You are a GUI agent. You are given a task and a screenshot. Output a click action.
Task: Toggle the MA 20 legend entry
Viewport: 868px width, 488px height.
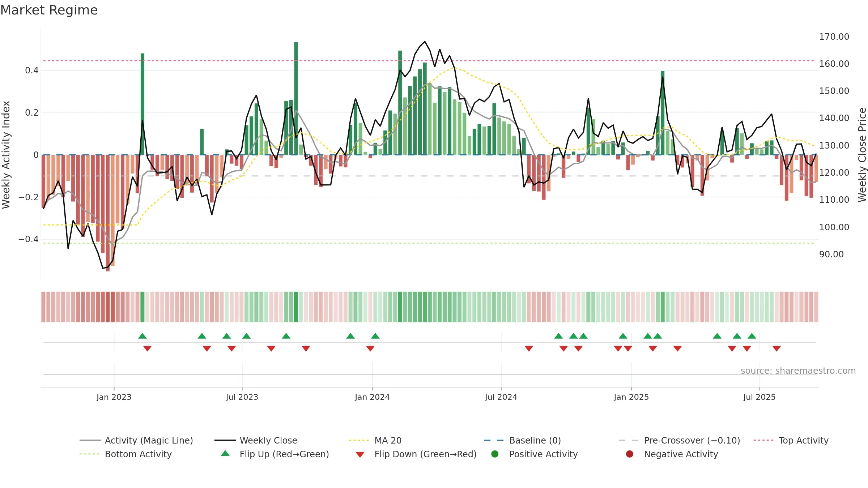[375, 440]
